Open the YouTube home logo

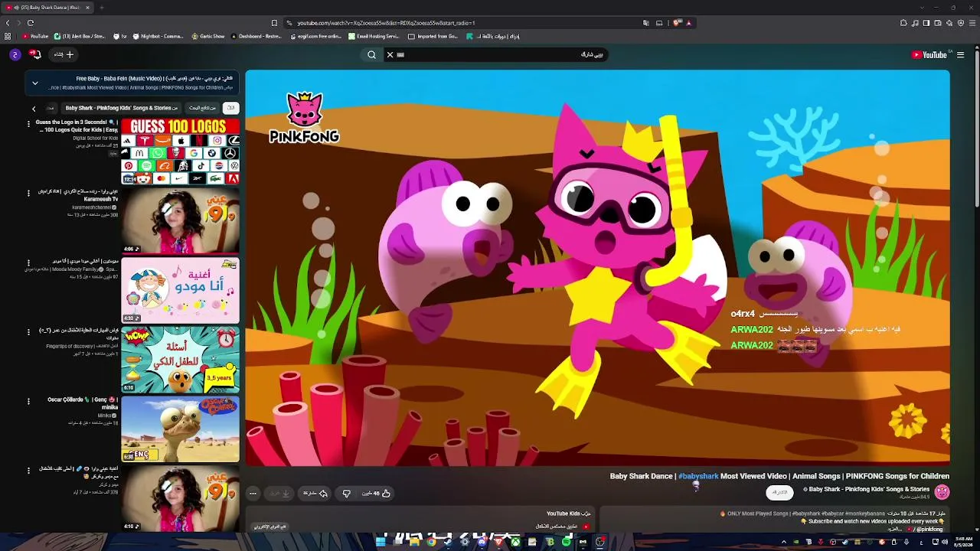929,54
